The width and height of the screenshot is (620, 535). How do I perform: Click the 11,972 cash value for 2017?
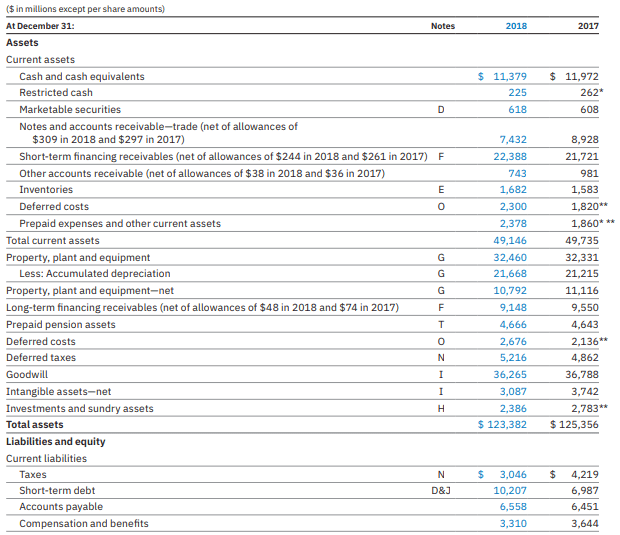(582, 76)
